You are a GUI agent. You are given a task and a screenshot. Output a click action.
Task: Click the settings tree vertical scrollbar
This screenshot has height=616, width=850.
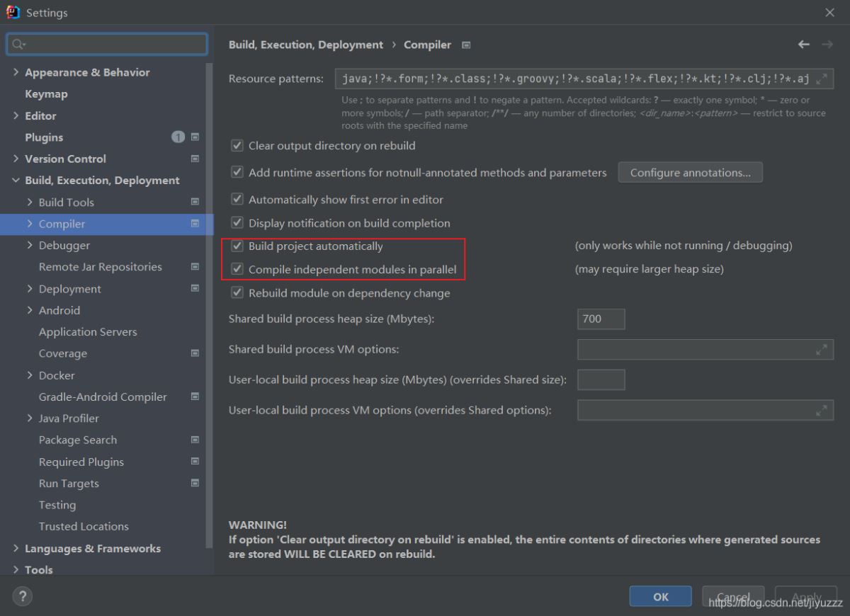(x=209, y=283)
